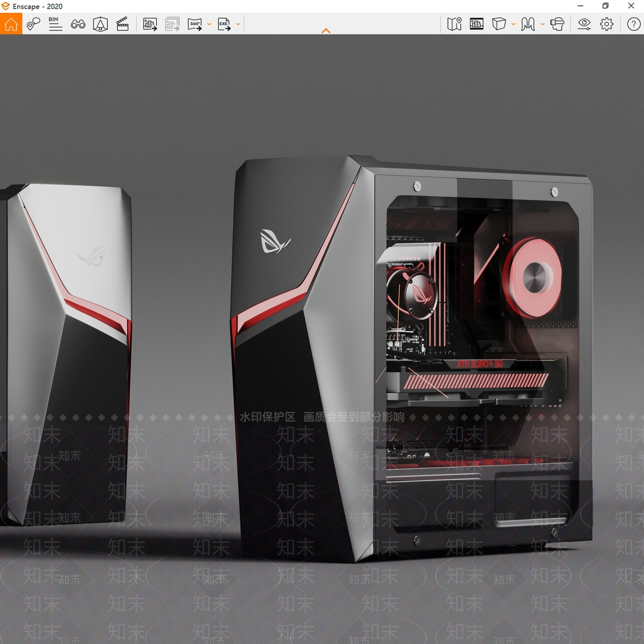The height and width of the screenshot is (644, 644).
Task: Minimize the Enscape window
Action: pos(580,6)
